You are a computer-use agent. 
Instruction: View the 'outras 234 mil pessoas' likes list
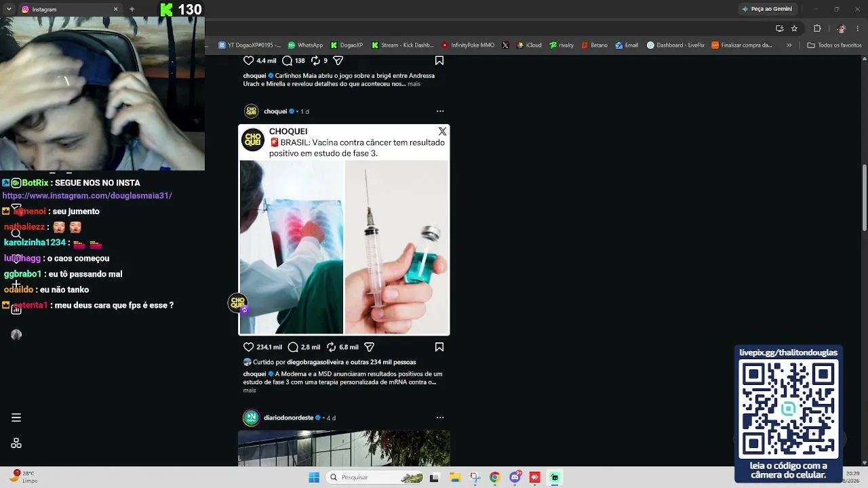pyautogui.click(x=384, y=362)
